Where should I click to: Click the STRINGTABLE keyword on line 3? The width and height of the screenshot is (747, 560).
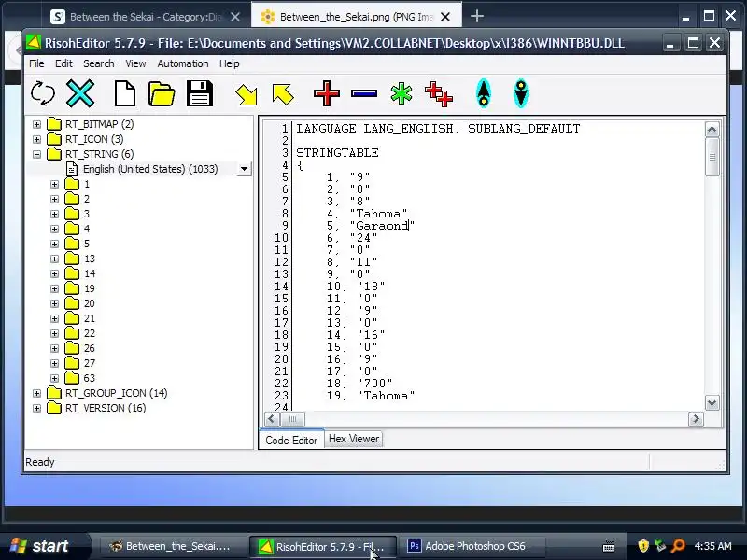tap(337, 153)
